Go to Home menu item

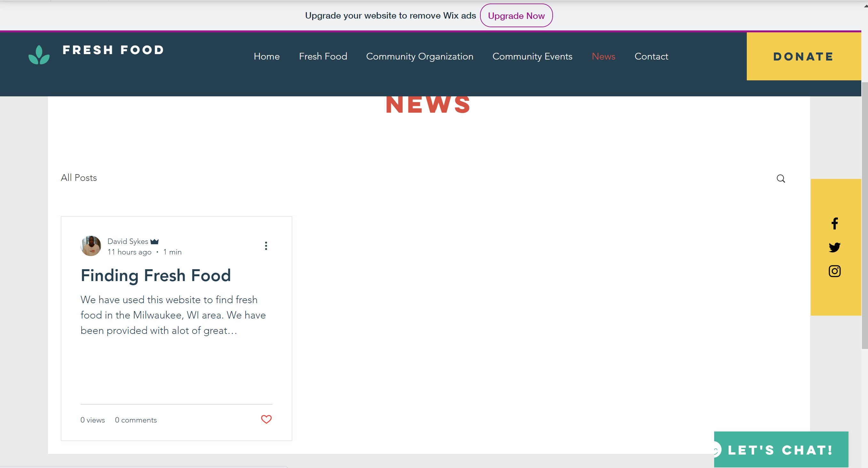[266, 56]
